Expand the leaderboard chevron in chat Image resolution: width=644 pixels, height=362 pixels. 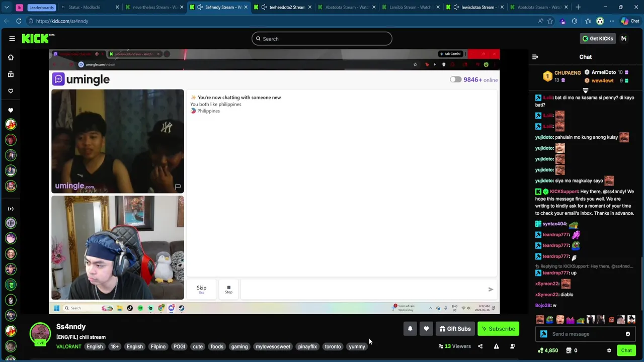point(585,91)
